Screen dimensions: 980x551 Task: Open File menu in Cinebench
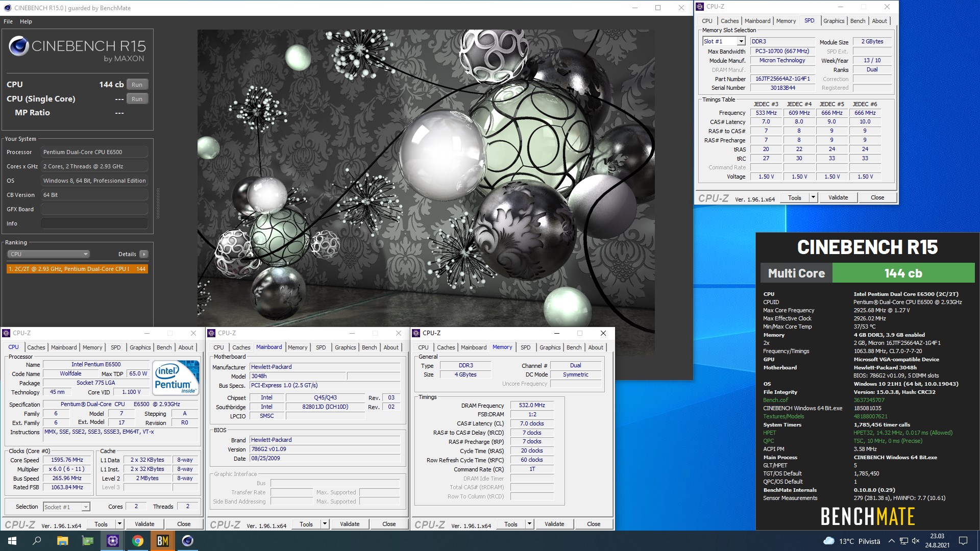pyautogui.click(x=8, y=21)
